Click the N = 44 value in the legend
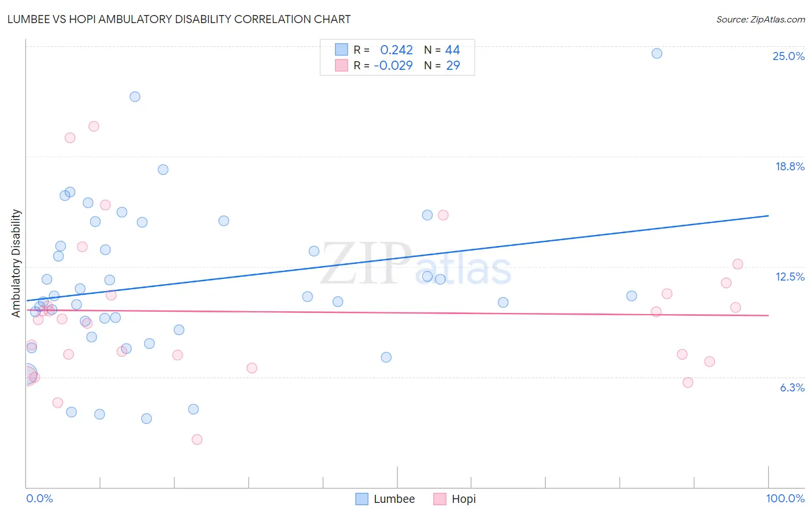812x515 pixels. tap(442, 50)
